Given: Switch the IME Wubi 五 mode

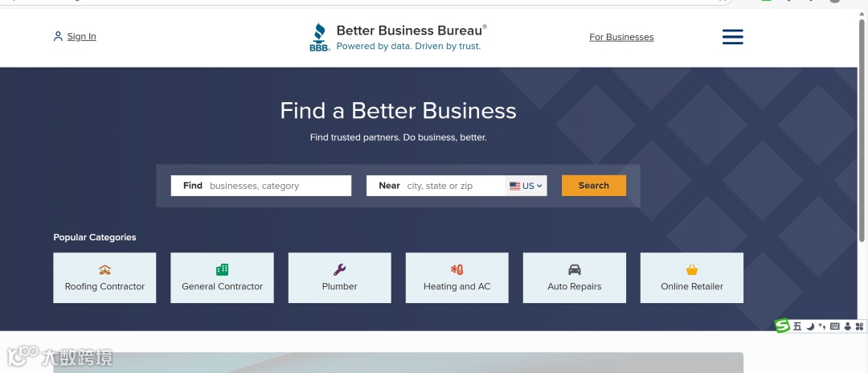Looking at the screenshot, I should click(x=797, y=326).
